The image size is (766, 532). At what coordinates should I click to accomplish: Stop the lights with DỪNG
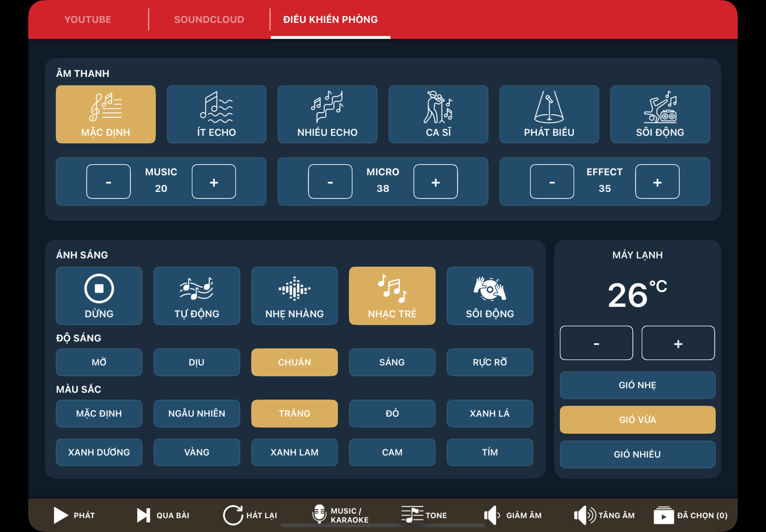pyautogui.click(x=99, y=296)
